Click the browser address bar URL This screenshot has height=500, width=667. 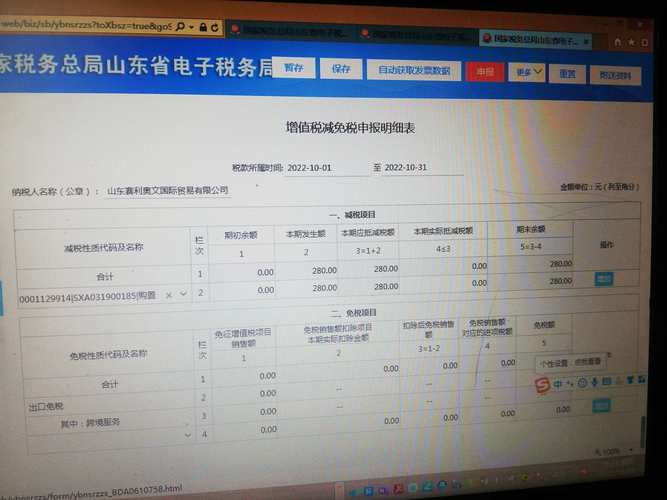pos(85,25)
